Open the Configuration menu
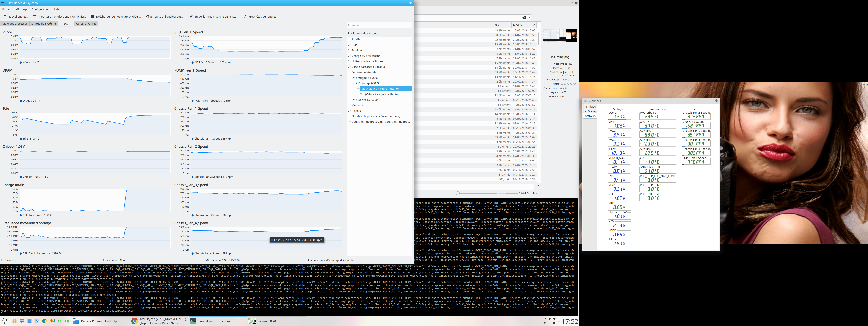Screen dimensions: 868x326 (x=40, y=10)
